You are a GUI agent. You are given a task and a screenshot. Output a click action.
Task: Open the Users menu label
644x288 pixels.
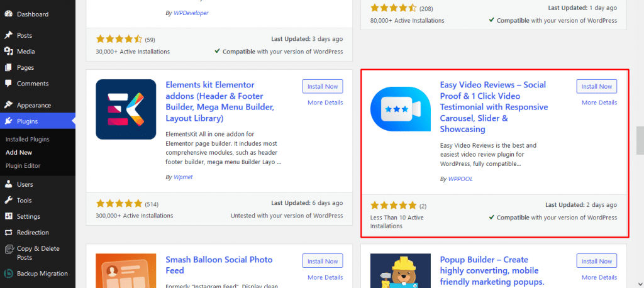pos(25,184)
